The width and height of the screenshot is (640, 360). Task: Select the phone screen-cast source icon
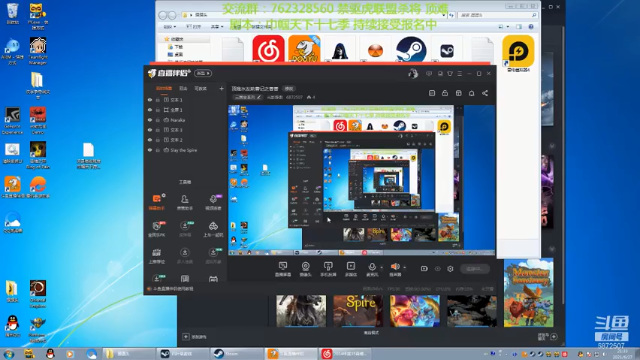328,269
